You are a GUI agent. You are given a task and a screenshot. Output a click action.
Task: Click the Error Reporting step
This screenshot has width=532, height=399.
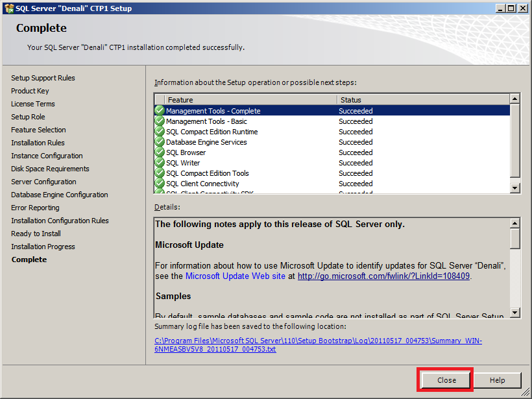coord(35,208)
